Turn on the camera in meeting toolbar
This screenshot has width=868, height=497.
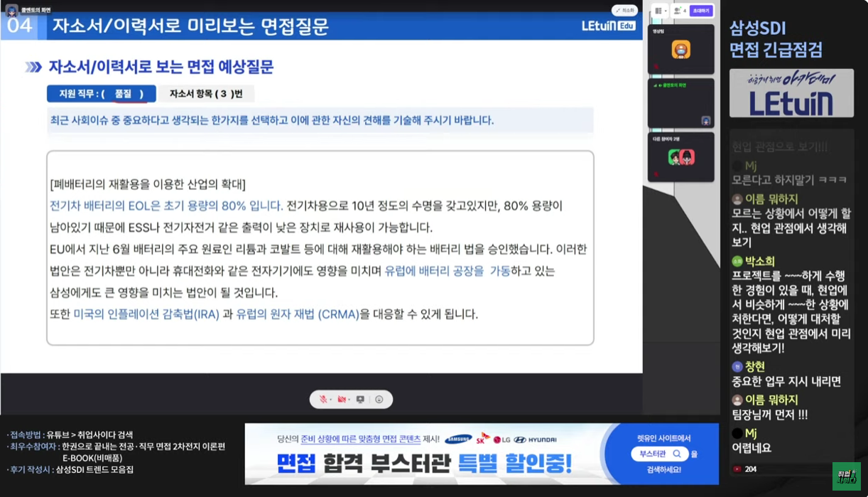pos(342,400)
